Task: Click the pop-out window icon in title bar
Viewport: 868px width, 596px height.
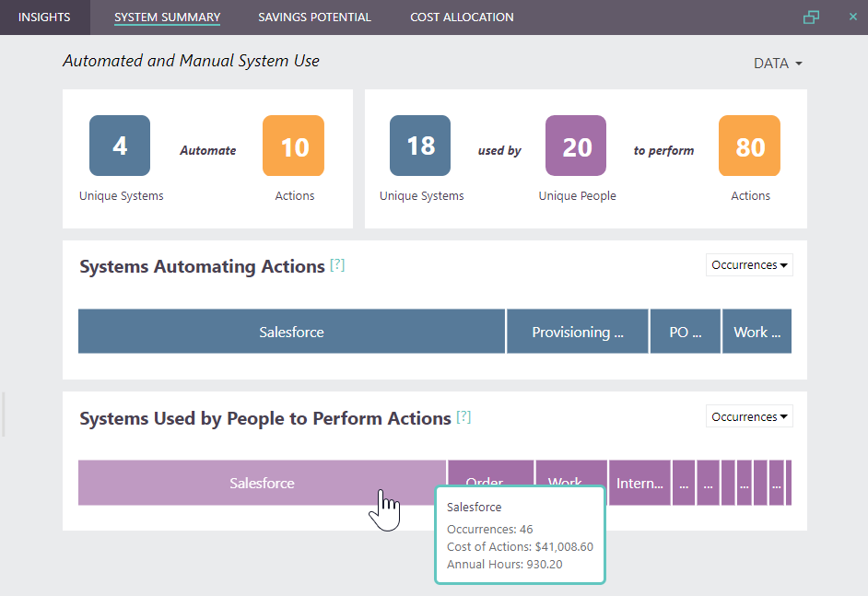Action: coord(811,17)
